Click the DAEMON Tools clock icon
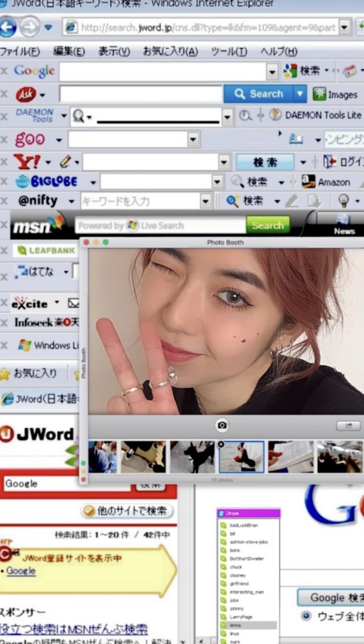Viewport: 364px width, 644px height. pyautogui.click(x=245, y=116)
